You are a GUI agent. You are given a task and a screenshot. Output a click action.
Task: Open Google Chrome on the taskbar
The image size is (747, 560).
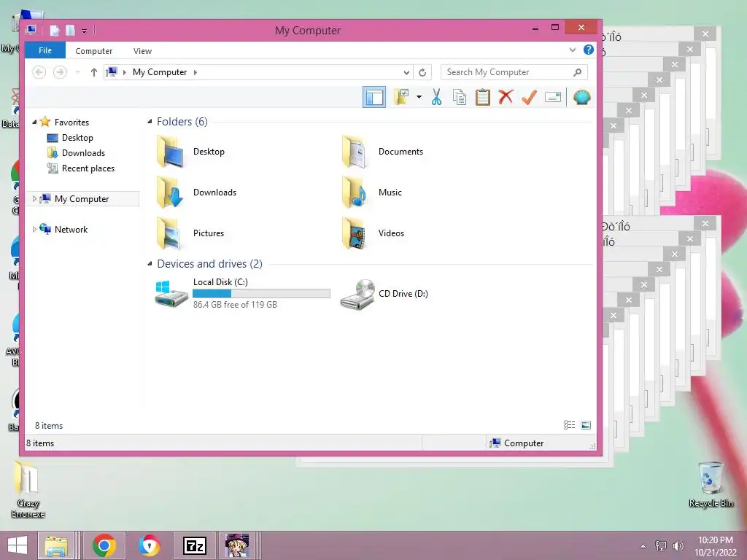point(104,545)
